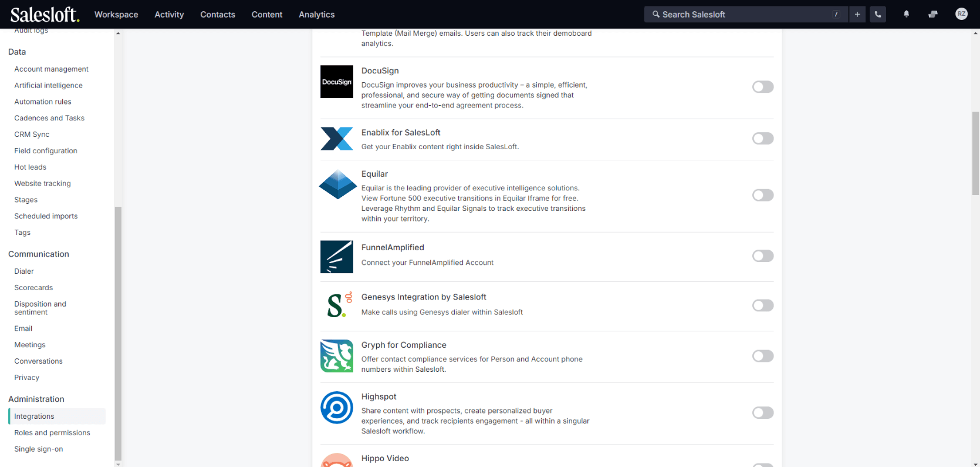Screen dimensions: 980x467
Task: Open Single sign-on settings
Action: (39, 449)
